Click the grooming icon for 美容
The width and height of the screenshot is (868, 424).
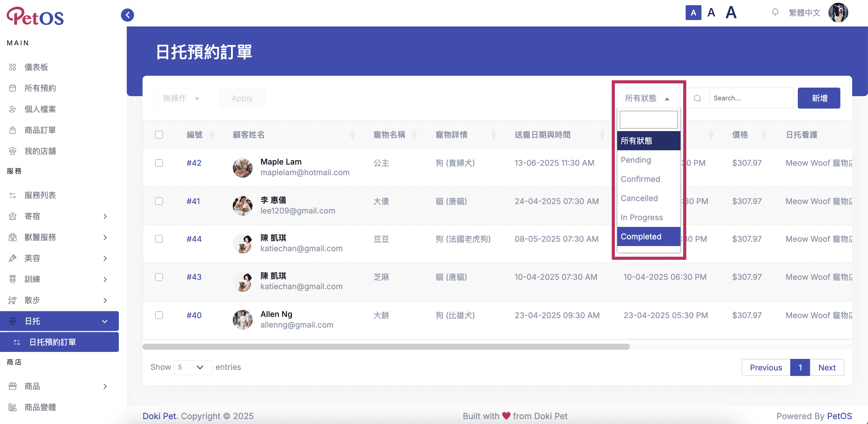pyautogui.click(x=12, y=258)
